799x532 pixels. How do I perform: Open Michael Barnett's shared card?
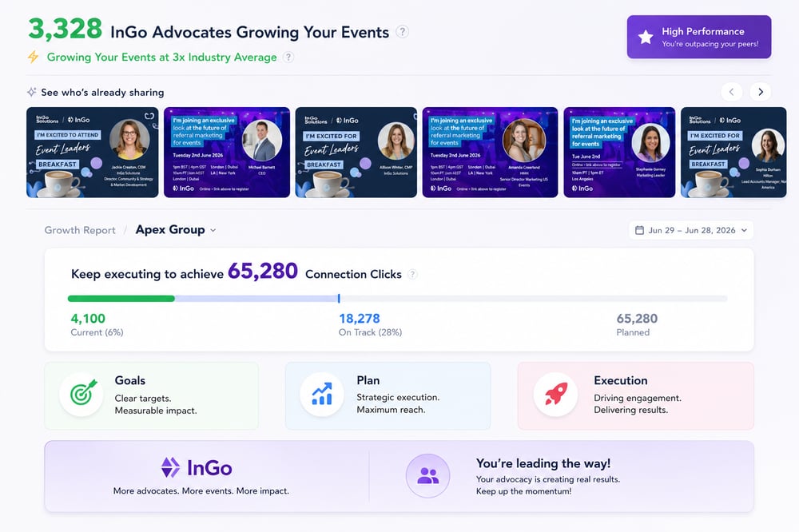[227, 153]
